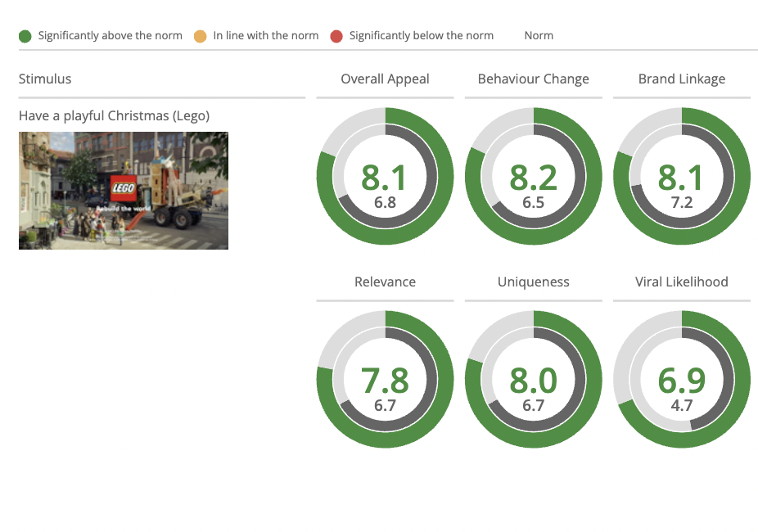Screen dimensions: 758x532
Task: Select the 'Overall Appeal' column header
Action: tap(385, 79)
